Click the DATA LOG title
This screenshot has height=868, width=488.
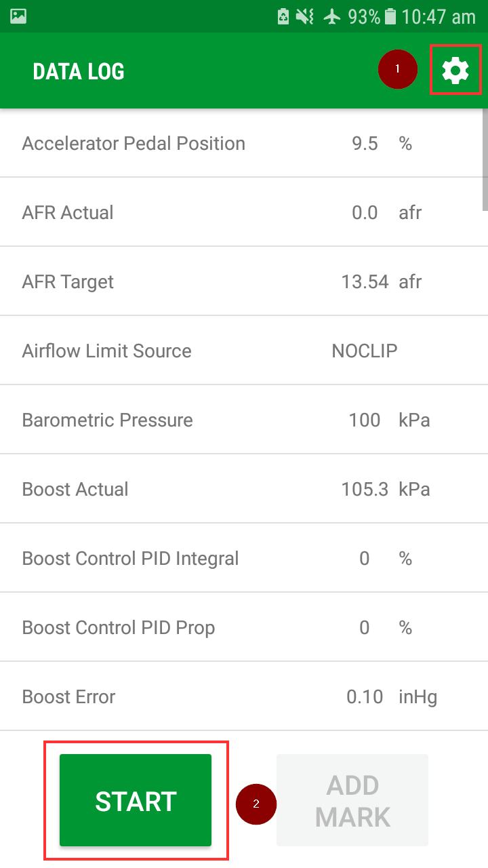79,72
